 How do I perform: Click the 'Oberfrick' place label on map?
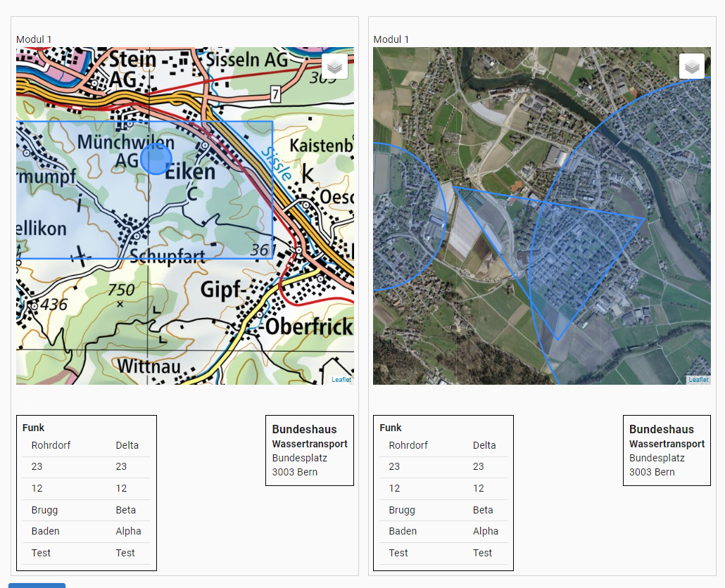tap(309, 326)
